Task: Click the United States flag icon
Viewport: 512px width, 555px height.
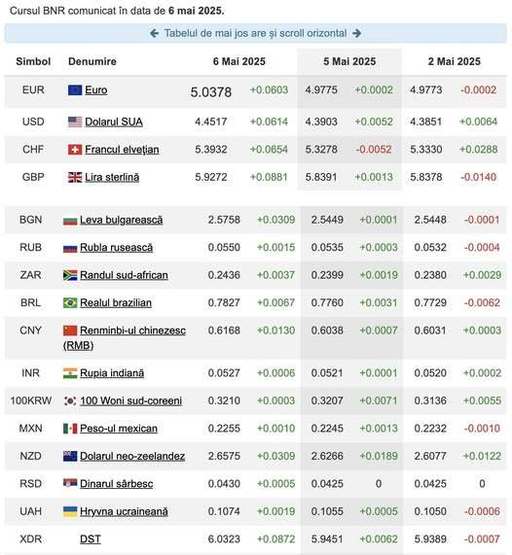Action: point(75,122)
